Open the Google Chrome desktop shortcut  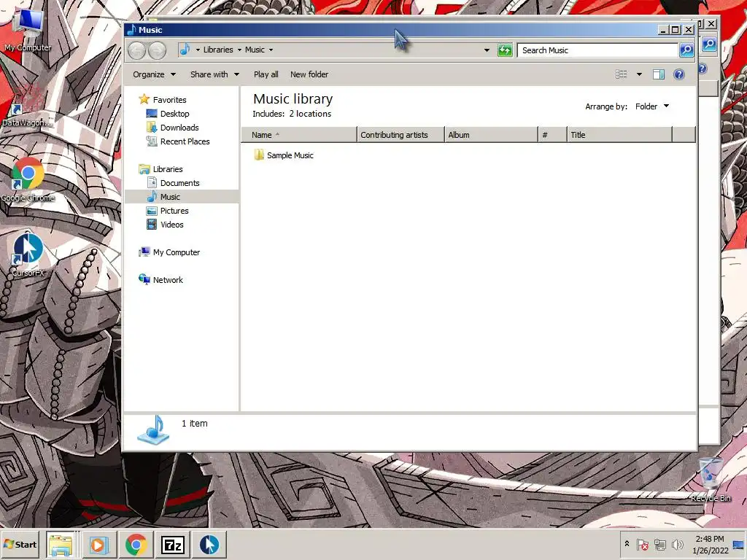(x=28, y=179)
